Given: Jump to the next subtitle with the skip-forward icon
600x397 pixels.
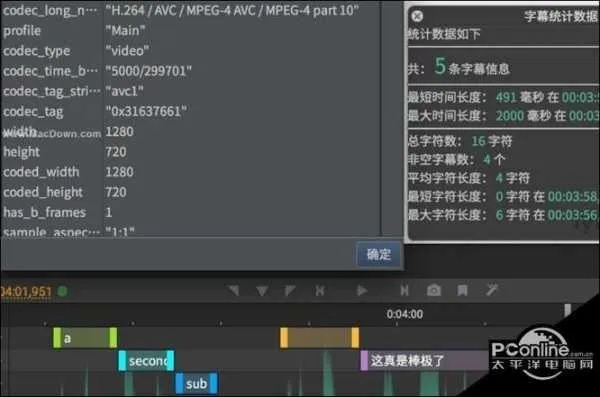Looking at the screenshot, I should [x=404, y=291].
